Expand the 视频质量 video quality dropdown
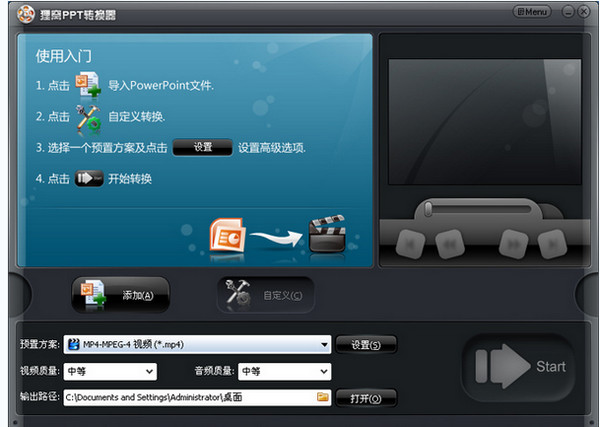 point(110,371)
